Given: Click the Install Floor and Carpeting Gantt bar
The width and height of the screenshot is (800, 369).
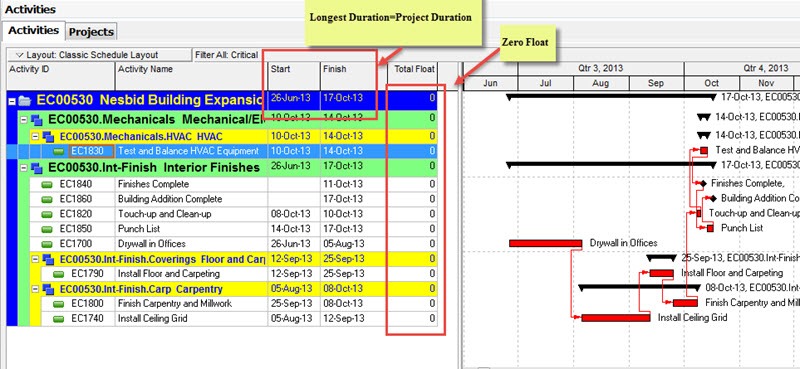Looking at the screenshot, I should click(662, 273).
